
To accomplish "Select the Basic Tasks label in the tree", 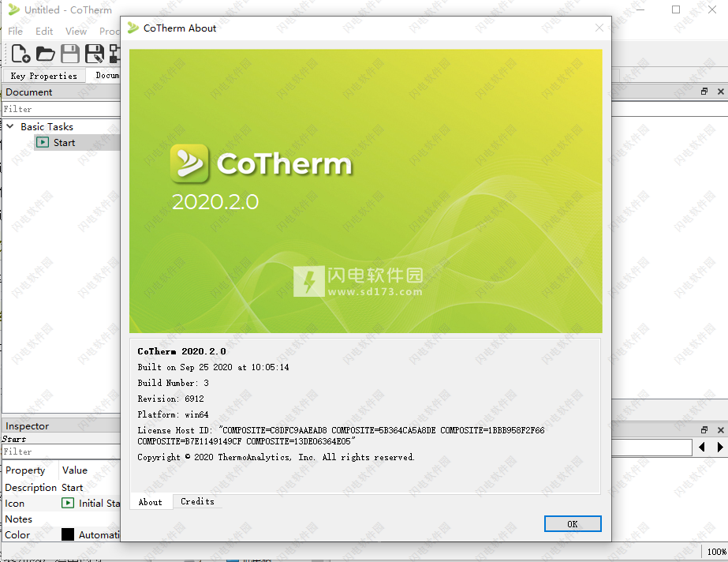I will (47, 126).
